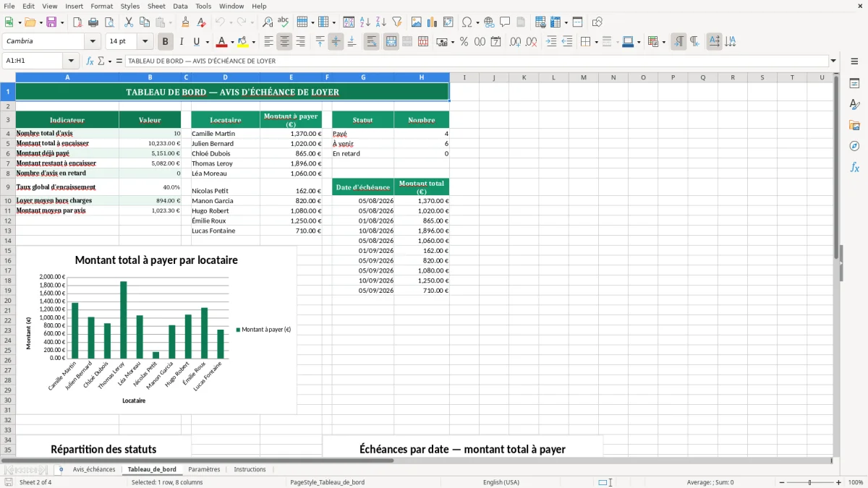Open the sidebar Navigator compass icon
This screenshot has height=488, width=868.
[854, 146]
